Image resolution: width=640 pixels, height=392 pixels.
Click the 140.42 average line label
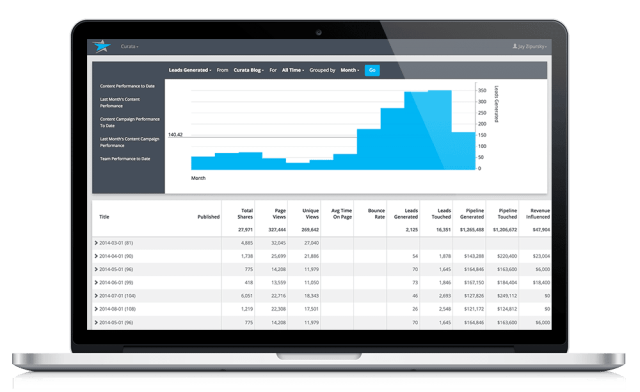click(x=175, y=135)
